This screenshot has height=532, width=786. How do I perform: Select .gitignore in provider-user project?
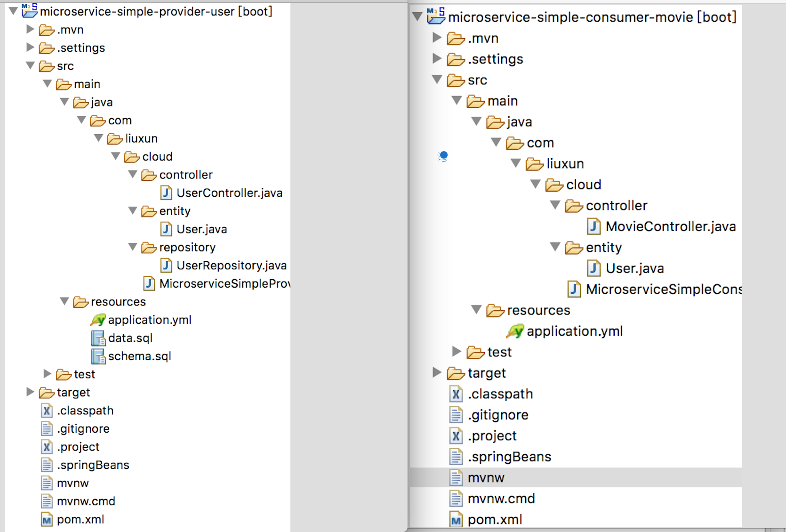(x=83, y=429)
